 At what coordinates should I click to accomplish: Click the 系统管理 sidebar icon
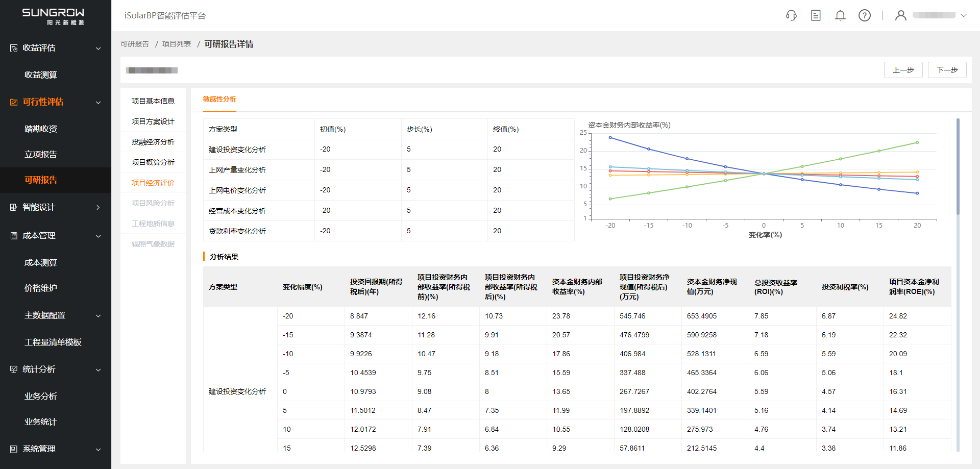tap(14, 449)
